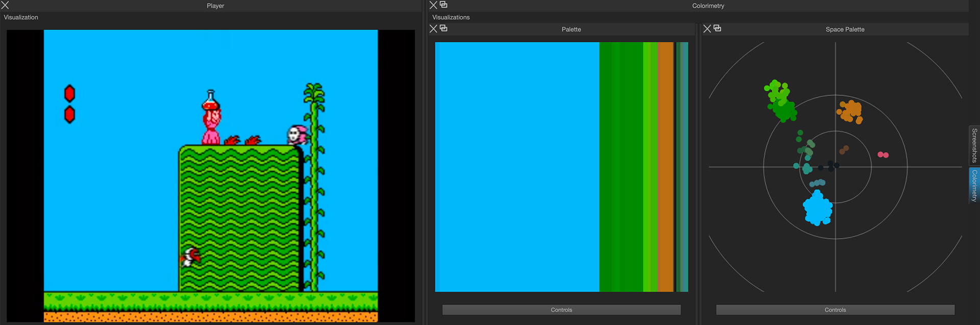This screenshot has width=980, height=325.
Task: Click the Colorimetry panel title
Action: click(708, 6)
